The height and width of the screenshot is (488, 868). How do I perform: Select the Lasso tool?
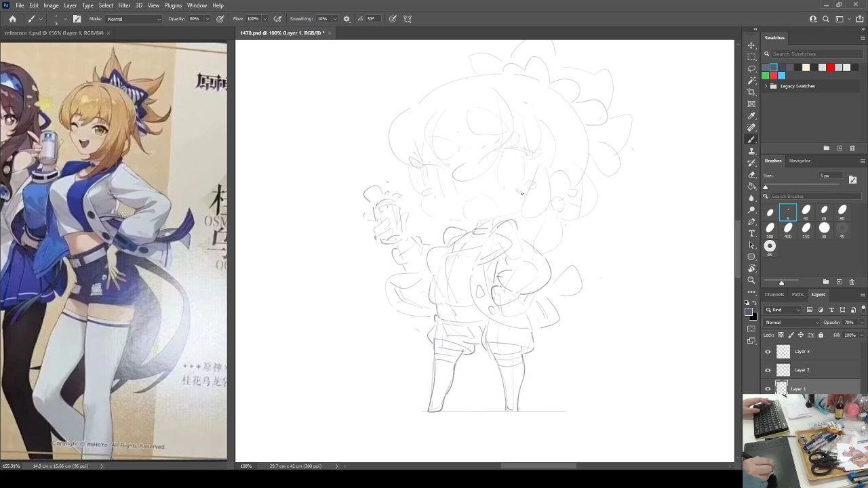751,68
